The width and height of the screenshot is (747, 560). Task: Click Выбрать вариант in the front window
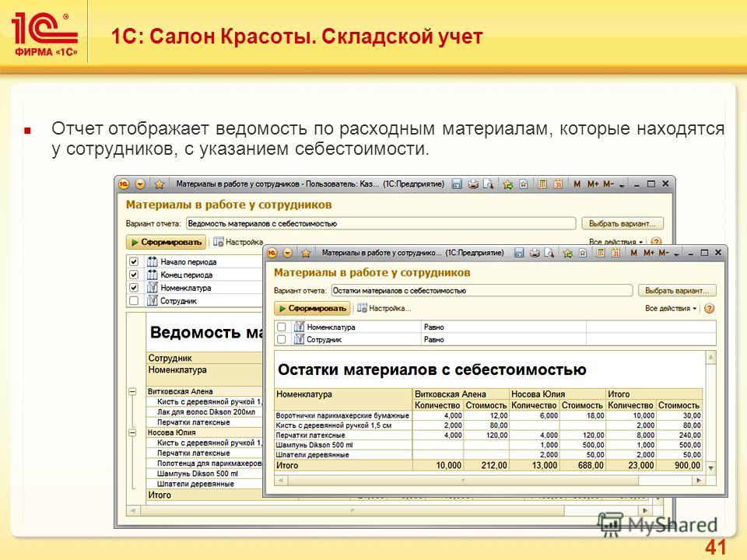pyautogui.click(x=677, y=290)
